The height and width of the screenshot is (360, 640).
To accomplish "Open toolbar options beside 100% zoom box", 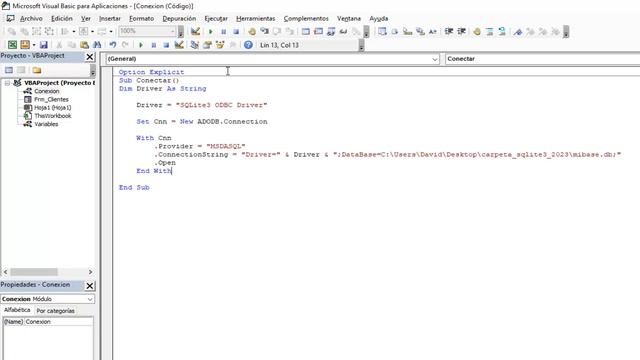I will (x=181, y=31).
